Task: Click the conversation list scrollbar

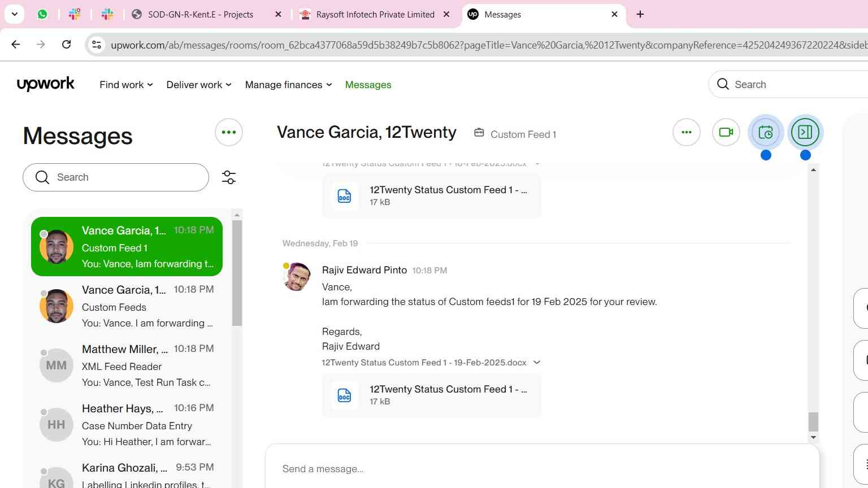Action: 237,273
